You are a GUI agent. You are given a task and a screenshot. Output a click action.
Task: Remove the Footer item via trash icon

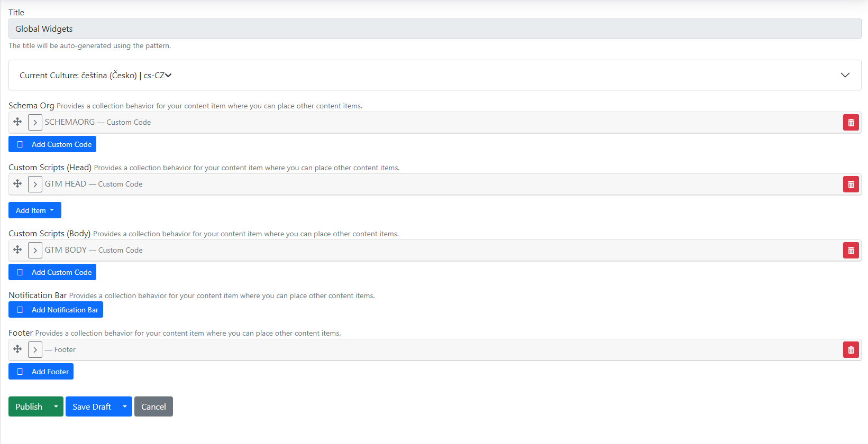click(x=851, y=350)
